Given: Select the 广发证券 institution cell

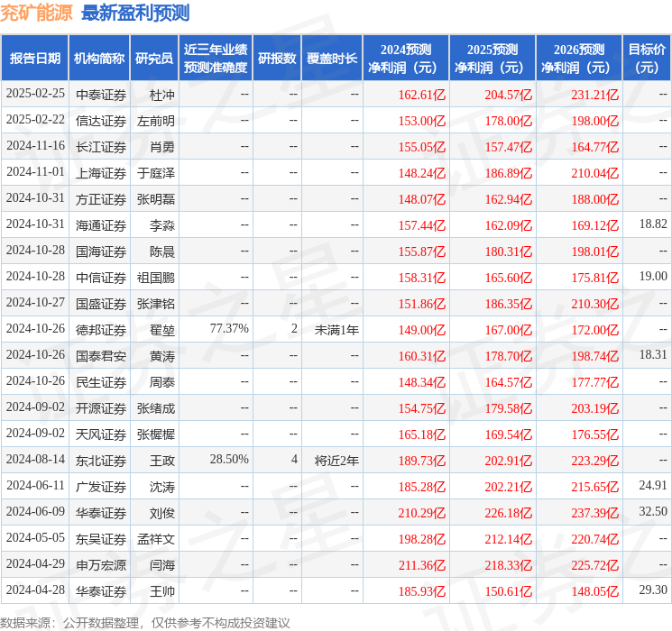Looking at the screenshot, I should [x=101, y=487].
